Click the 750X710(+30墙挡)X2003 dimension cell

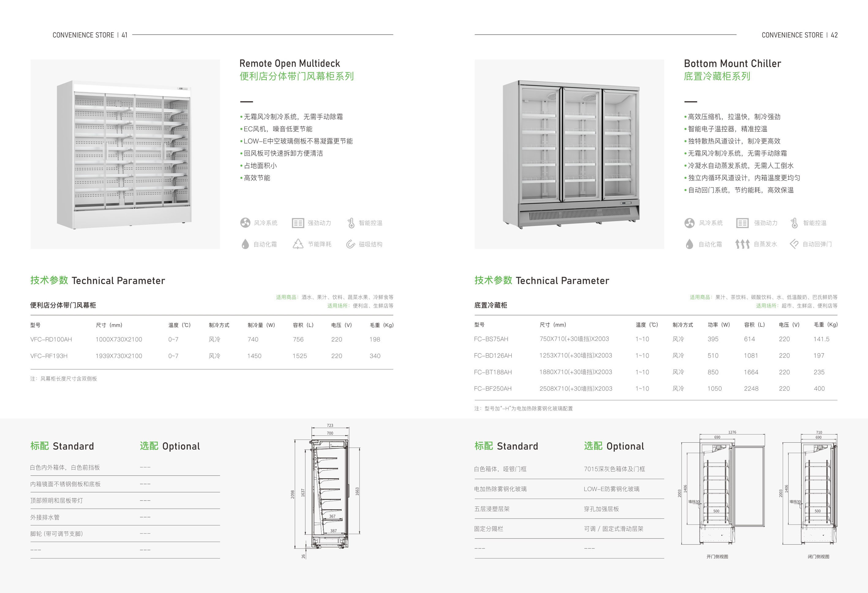point(574,339)
